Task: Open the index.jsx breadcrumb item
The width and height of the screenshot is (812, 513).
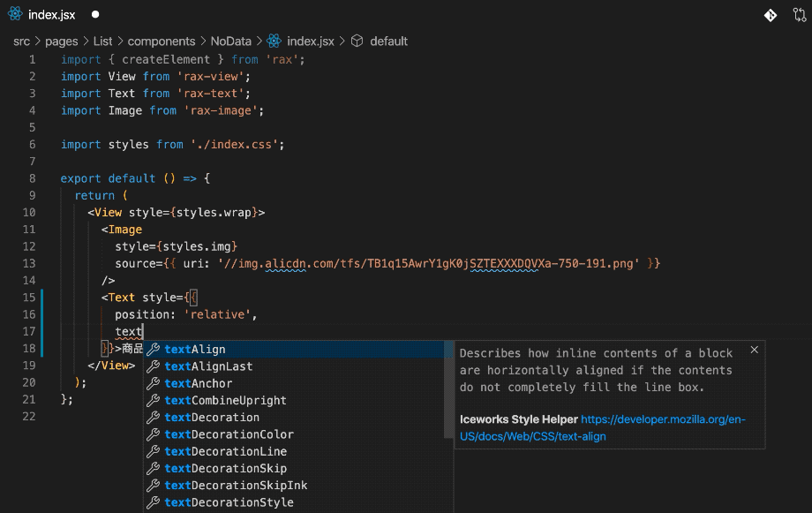Action: [x=311, y=41]
